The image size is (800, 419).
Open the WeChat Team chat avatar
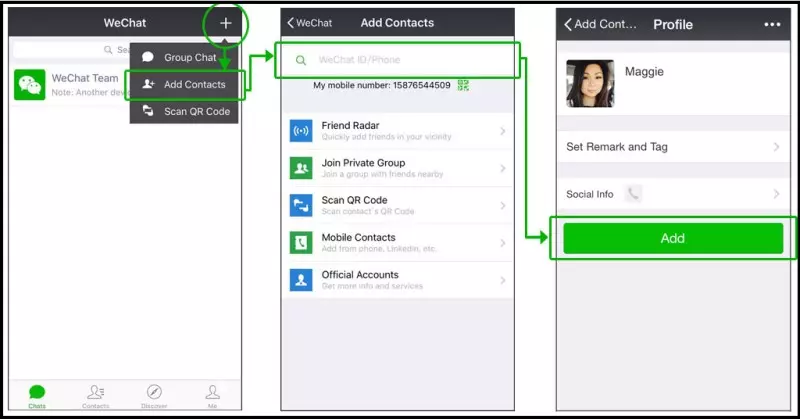[x=30, y=85]
